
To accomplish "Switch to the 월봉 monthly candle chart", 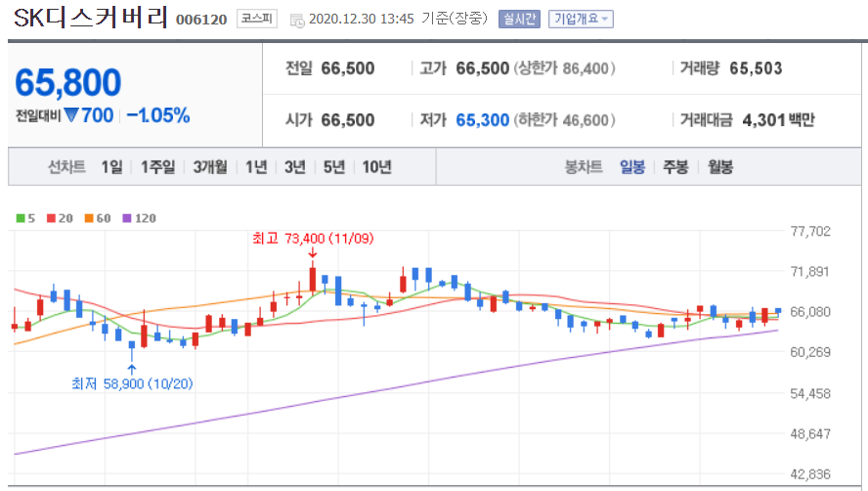I will [x=720, y=166].
